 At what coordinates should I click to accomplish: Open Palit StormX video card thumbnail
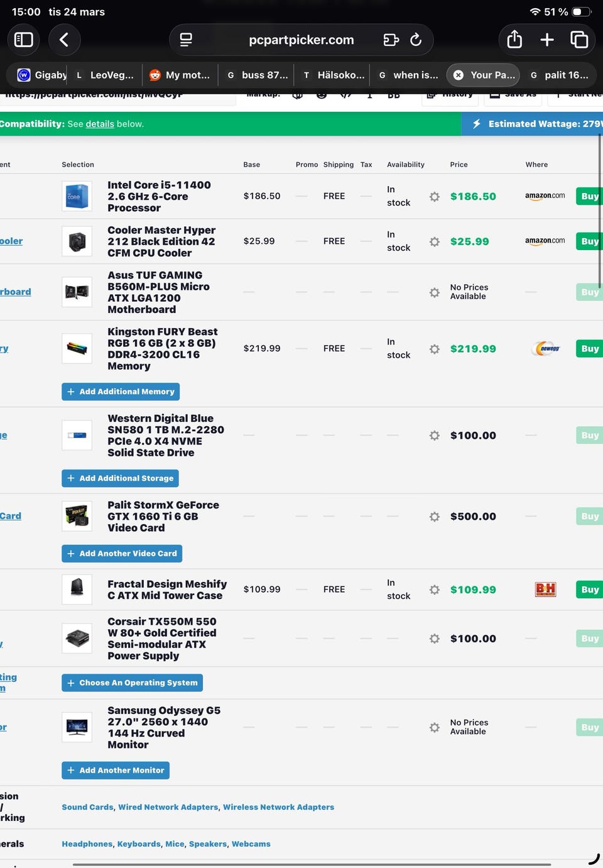pos(77,517)
